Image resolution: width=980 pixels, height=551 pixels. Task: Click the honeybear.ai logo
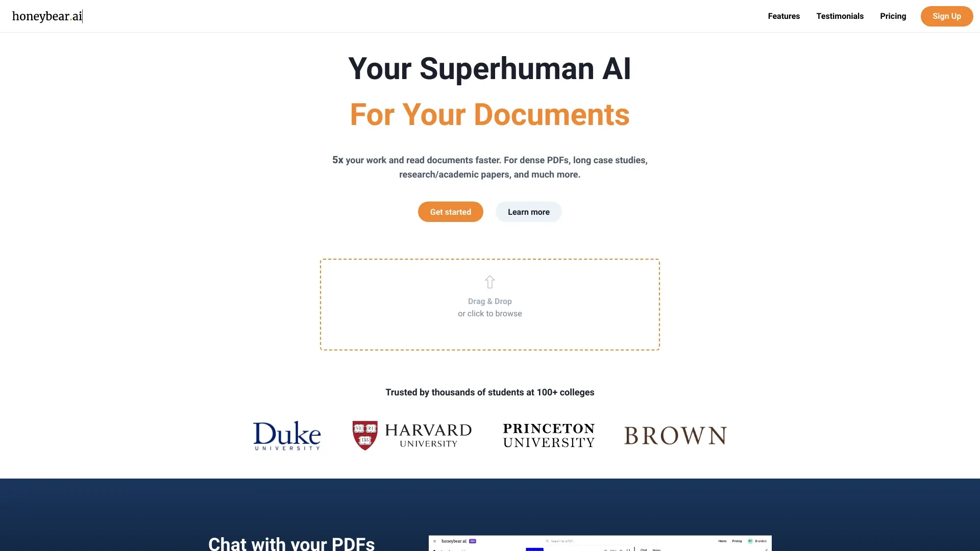click(48, 16)
